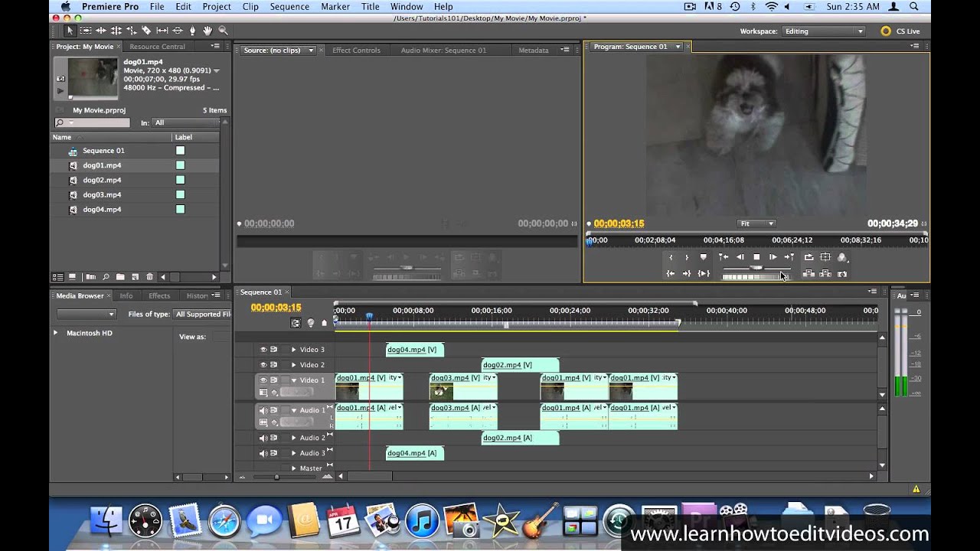Open the Output color mode button
Image resolution: width=980 pixels, height=551 pixels.
pos(842,258)
